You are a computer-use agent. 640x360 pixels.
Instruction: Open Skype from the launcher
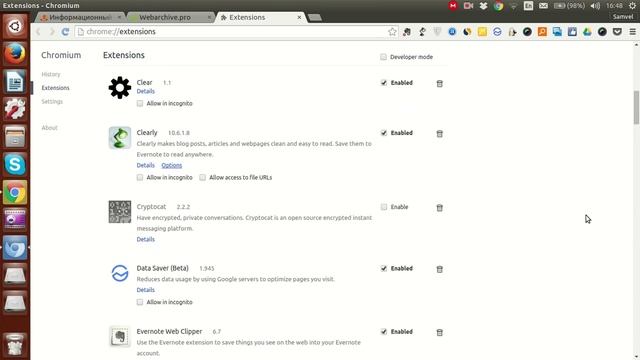point(15,164)
